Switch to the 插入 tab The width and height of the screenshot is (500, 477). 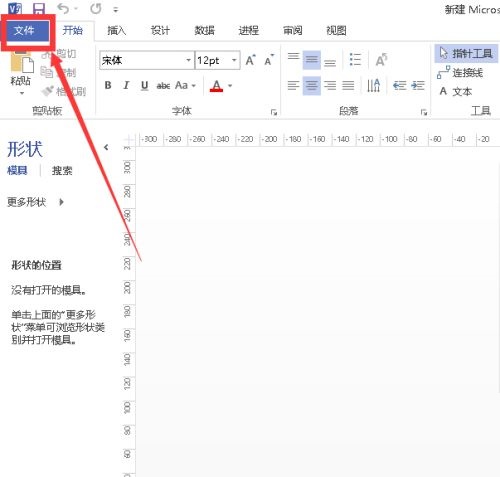117,30
